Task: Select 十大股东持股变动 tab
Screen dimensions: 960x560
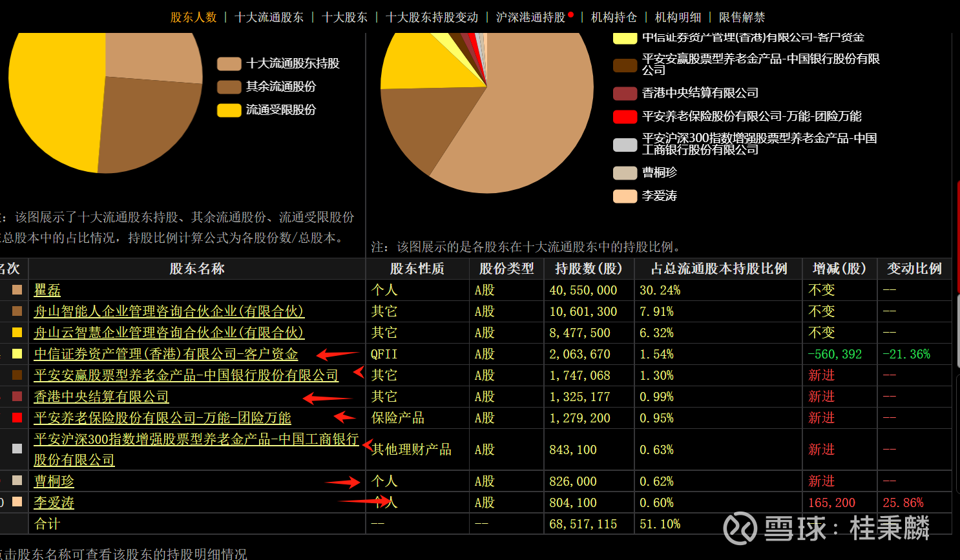Action: tap(432, 17)
